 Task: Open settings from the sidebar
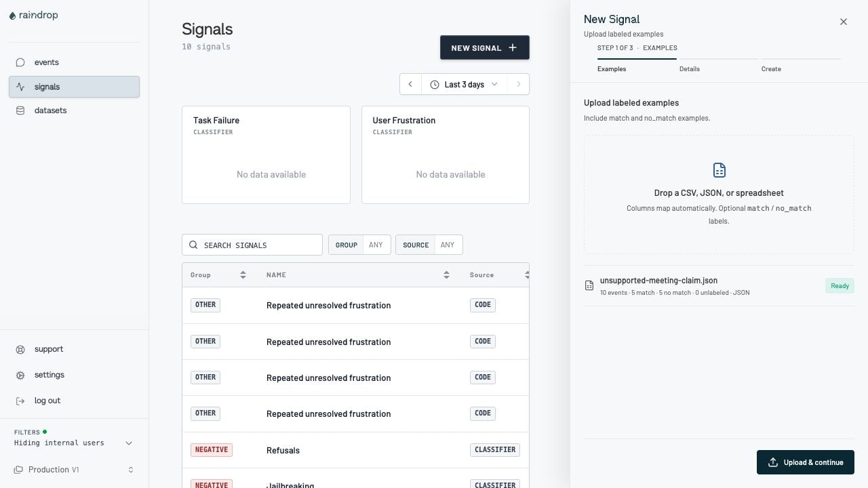pyautogui.click(x=74, y=375)
